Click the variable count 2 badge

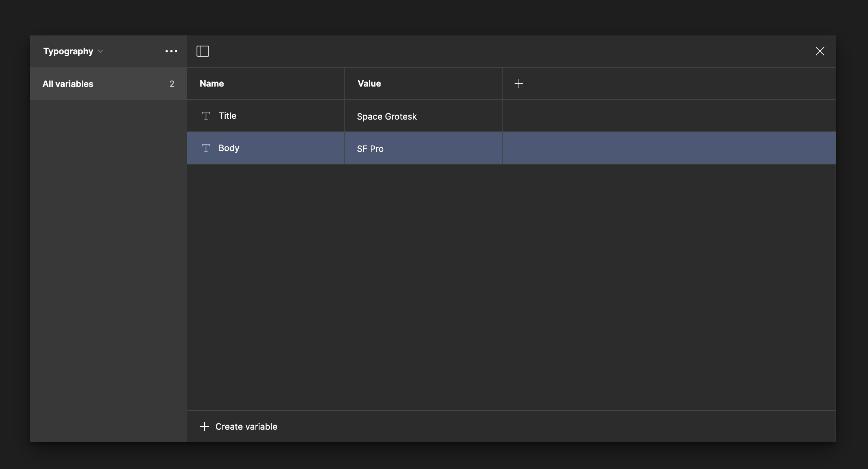point(172,84)
